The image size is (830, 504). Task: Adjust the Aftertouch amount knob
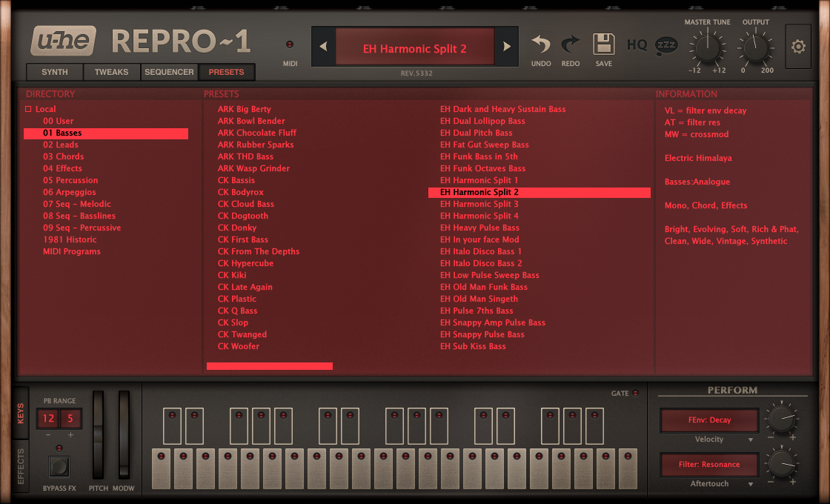[782, 463]
